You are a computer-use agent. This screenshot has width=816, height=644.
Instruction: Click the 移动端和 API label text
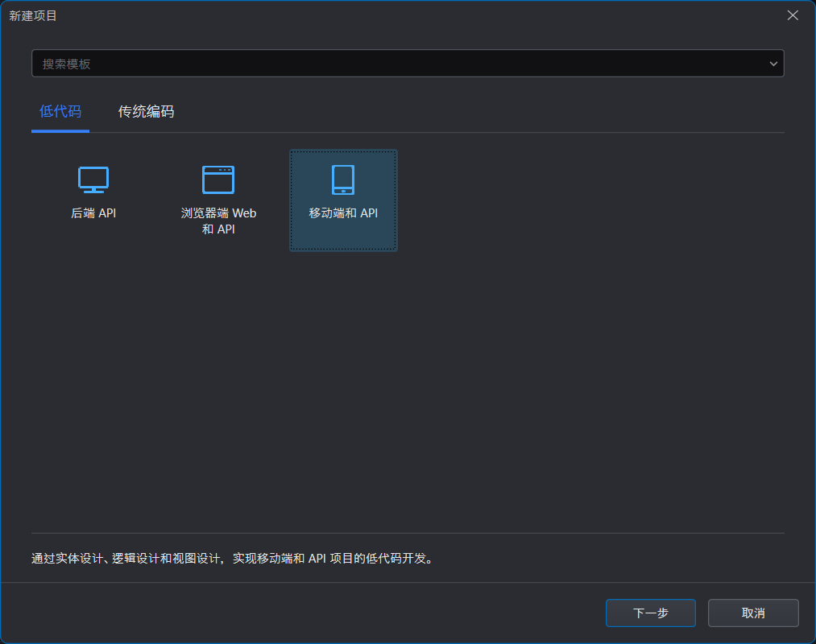tap(343, 214)
